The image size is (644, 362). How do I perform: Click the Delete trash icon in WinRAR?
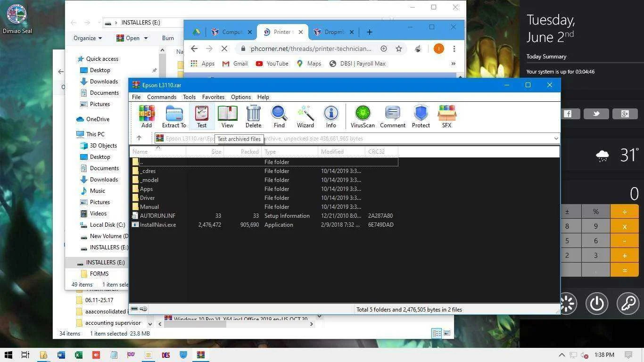[253, 116]
